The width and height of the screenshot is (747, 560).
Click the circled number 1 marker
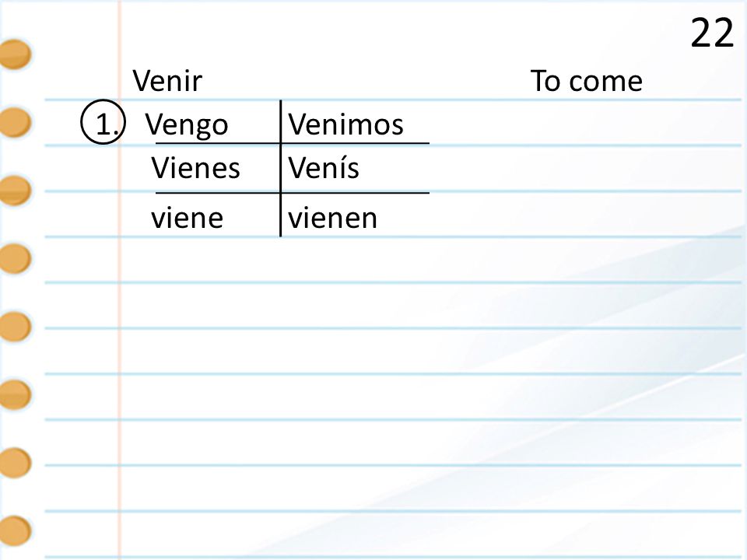click(103, 122)
